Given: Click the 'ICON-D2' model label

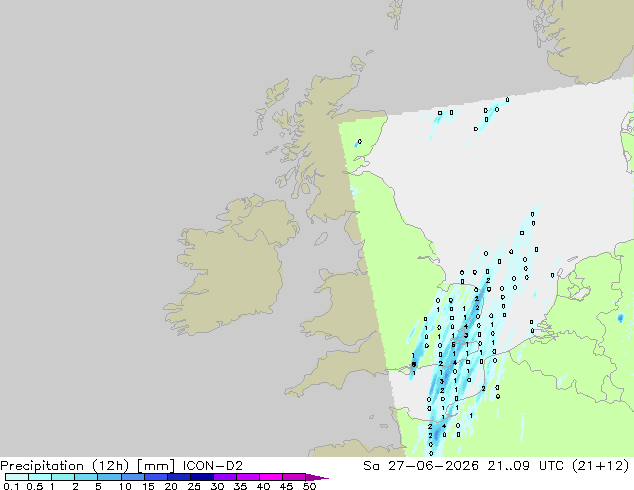Looking at the screenshot, I should (x=213, y=466).
